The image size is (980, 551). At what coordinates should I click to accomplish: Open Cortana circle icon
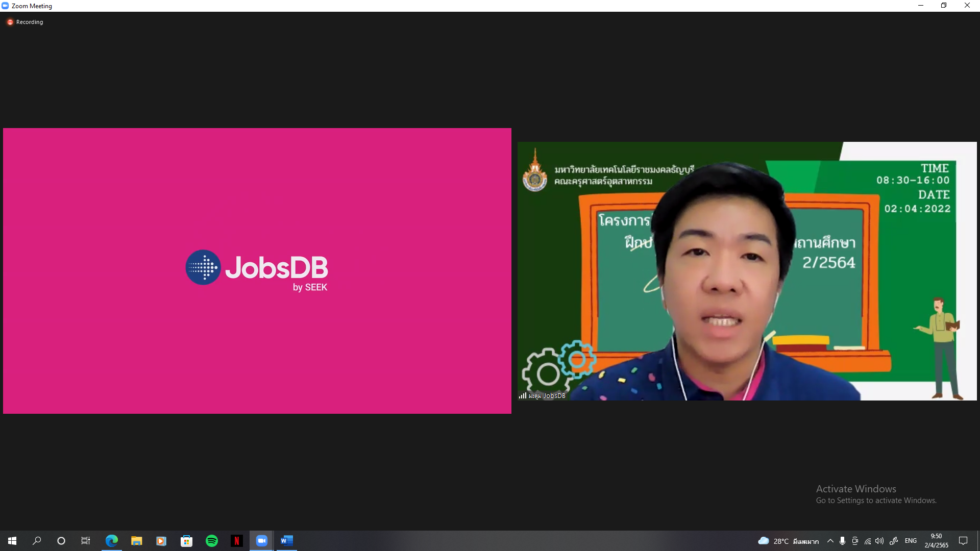61,541
